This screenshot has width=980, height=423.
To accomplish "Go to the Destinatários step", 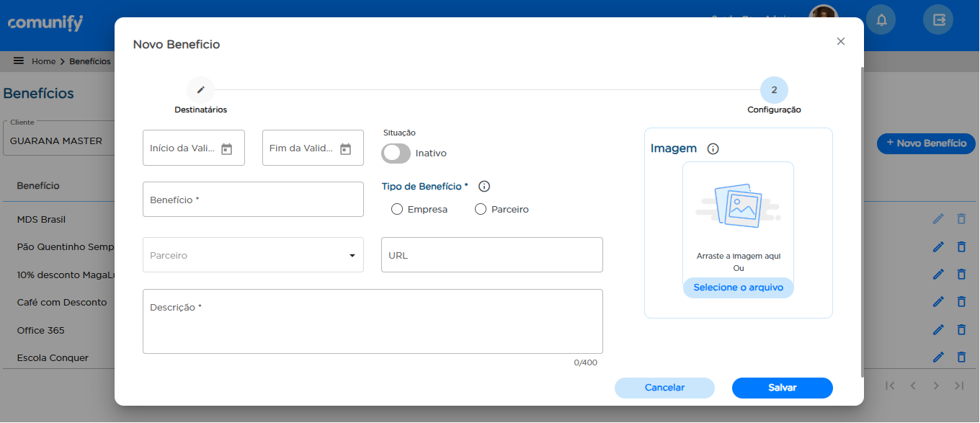I will [200, 90].
